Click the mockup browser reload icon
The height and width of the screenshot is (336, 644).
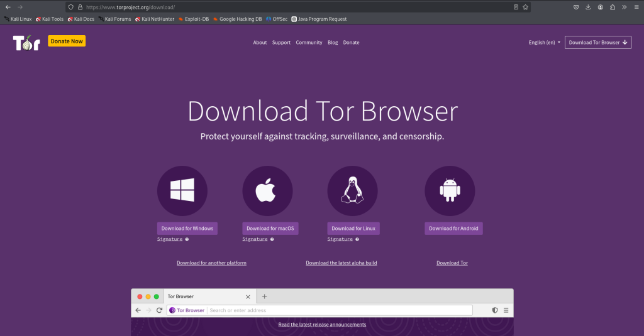click(159, 310)
